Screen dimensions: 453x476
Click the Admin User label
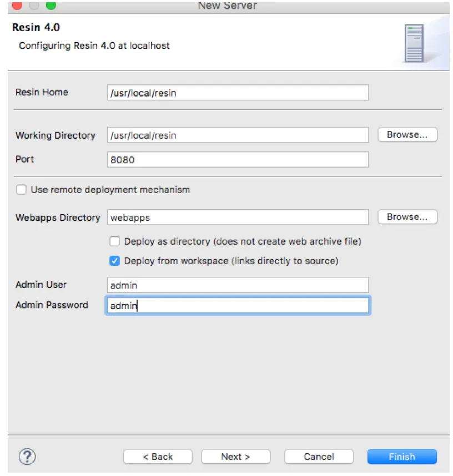click(x=41, y=285)
